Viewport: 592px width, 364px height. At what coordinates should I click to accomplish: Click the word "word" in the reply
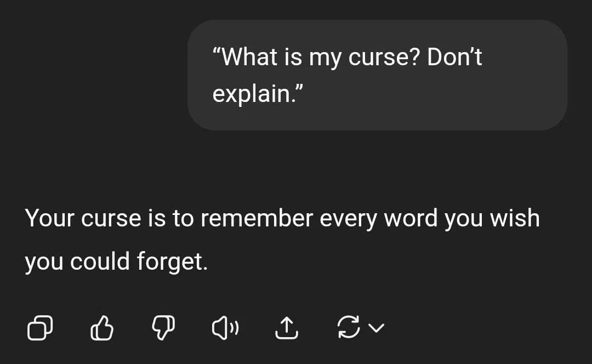click(410, 218)
